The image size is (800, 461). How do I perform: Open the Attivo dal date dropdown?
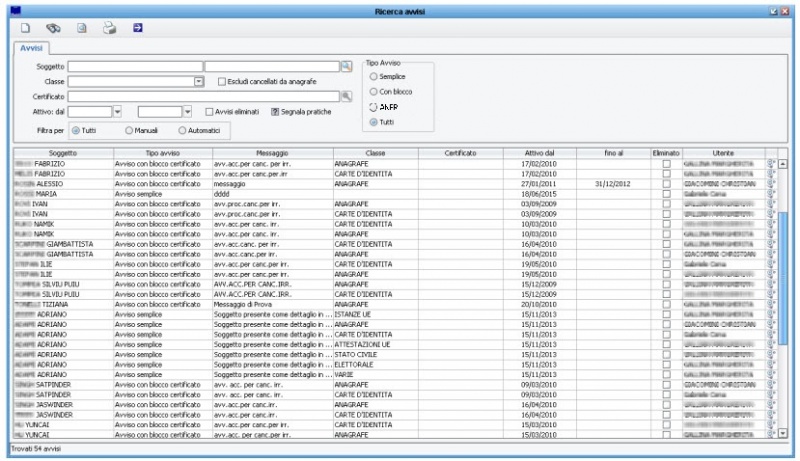117,111
